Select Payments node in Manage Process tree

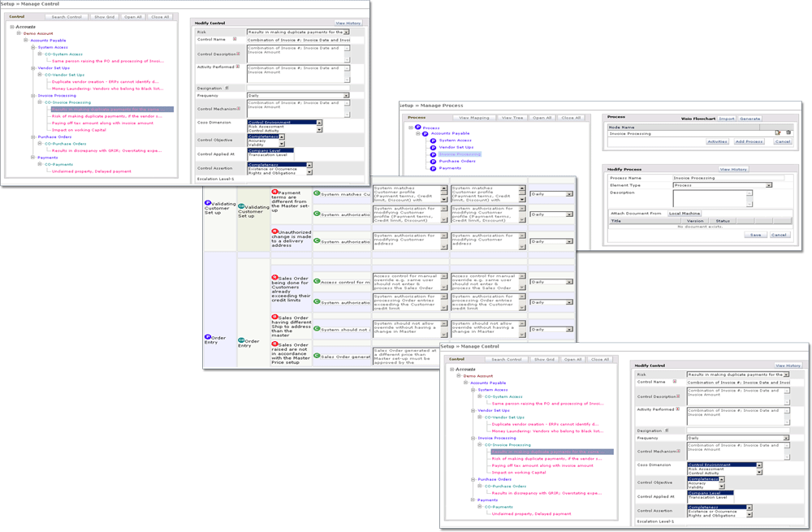[450, 168]
